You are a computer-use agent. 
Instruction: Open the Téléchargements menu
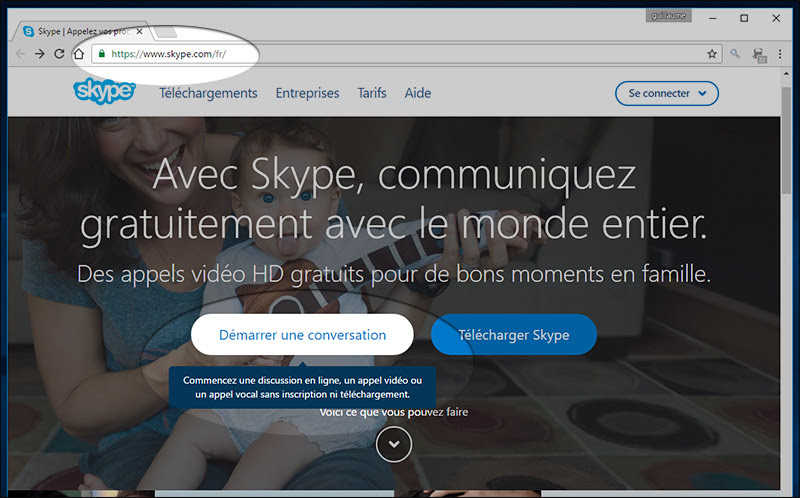pyautogui.click(x=208, y=93)
